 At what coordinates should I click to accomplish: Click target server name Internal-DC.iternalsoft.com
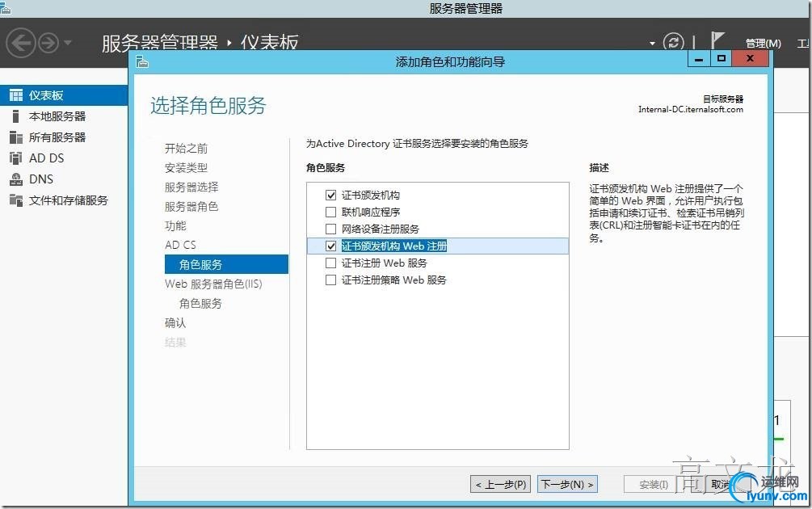tap(690, 109)
